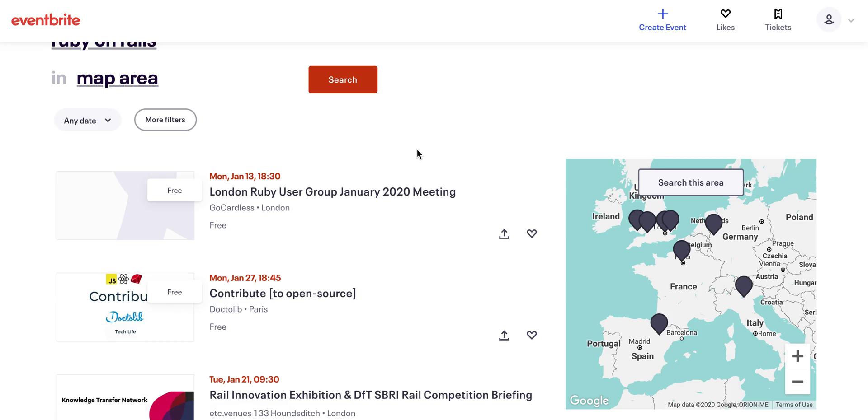The height and width of the screenshot is (420, 868).
Task: Click Search this area on map
Action: pos(691,182)
